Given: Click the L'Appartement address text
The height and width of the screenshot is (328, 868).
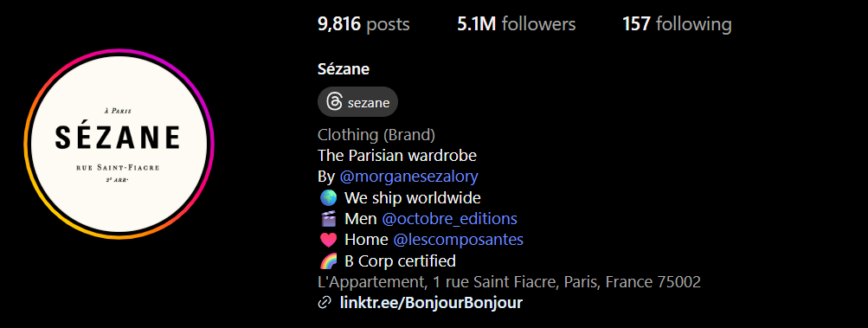Looking at the screenshot, I should point(509,282).
